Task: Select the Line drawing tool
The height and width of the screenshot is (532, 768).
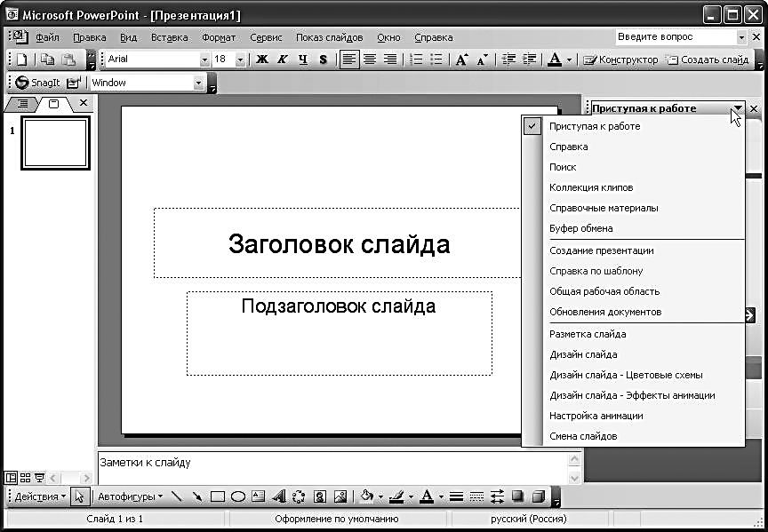Action: (177, 496)
